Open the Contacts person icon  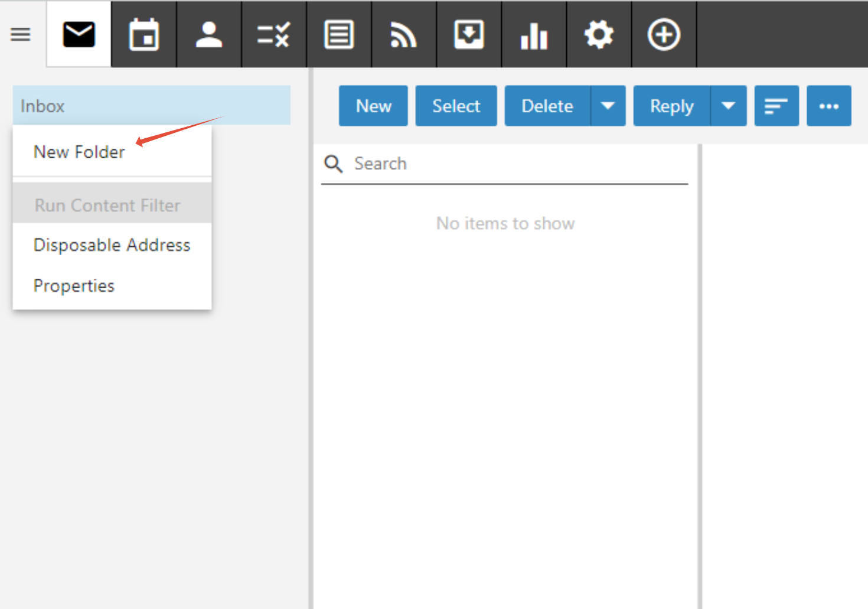coord(209,34)
